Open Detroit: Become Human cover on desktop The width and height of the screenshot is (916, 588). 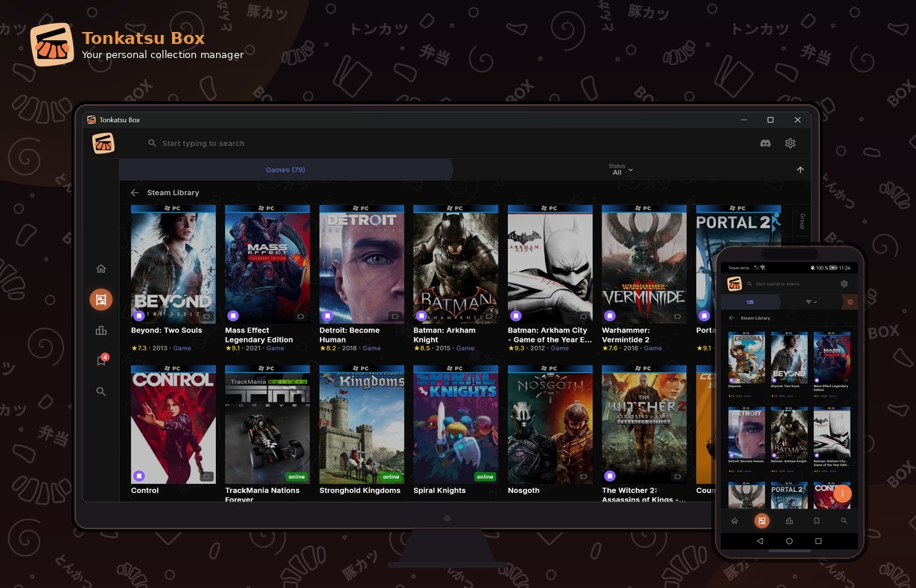[x=362, y=264]
